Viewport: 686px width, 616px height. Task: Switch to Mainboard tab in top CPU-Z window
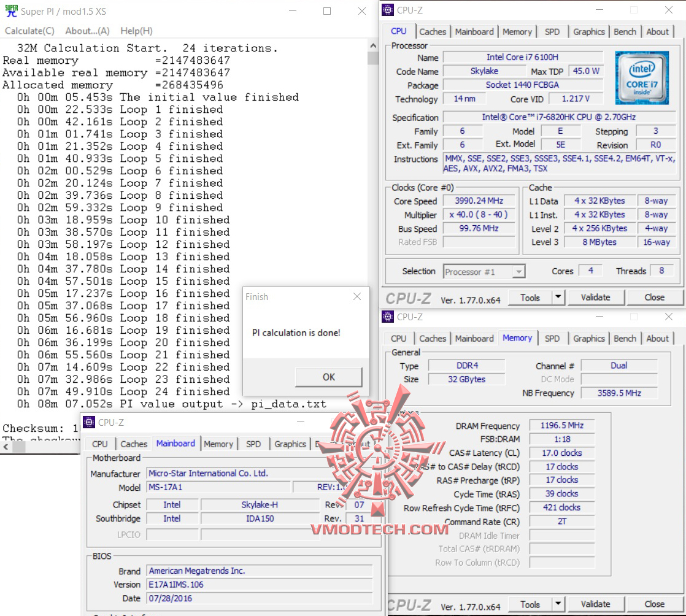pos(474,31)
